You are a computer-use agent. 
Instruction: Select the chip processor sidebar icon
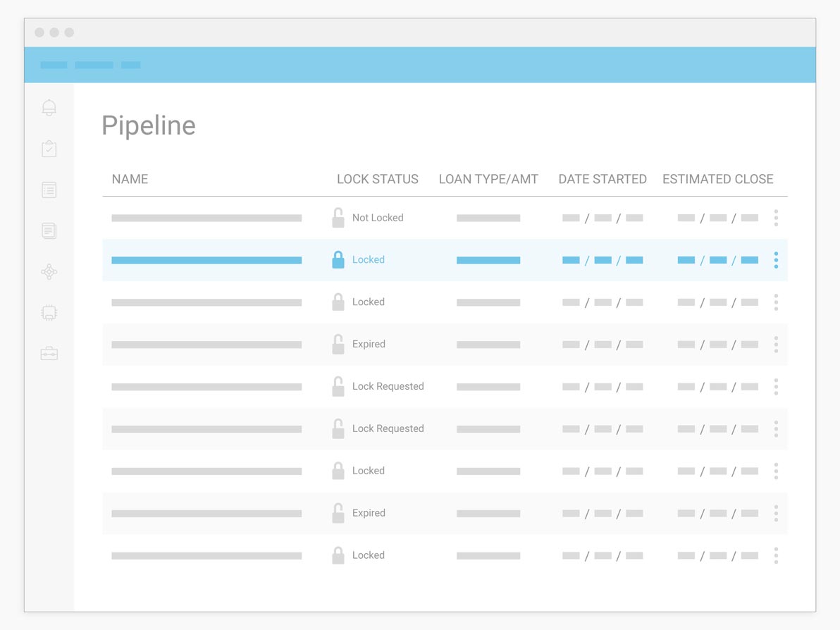tap(49, 312)
